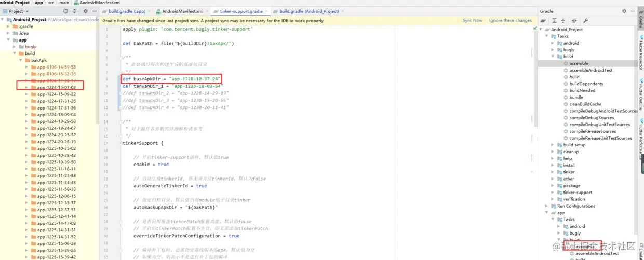
Task: Close the AndroidManifest.xml tab
Action: (x=207, y=11)
